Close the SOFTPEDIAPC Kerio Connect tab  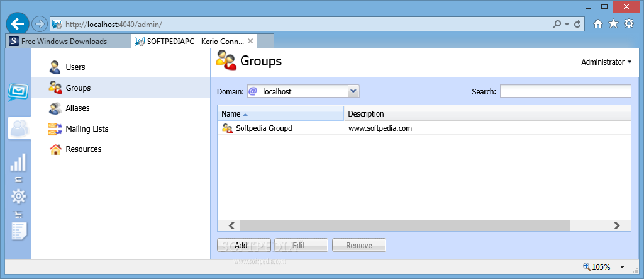tap(250, 41)
